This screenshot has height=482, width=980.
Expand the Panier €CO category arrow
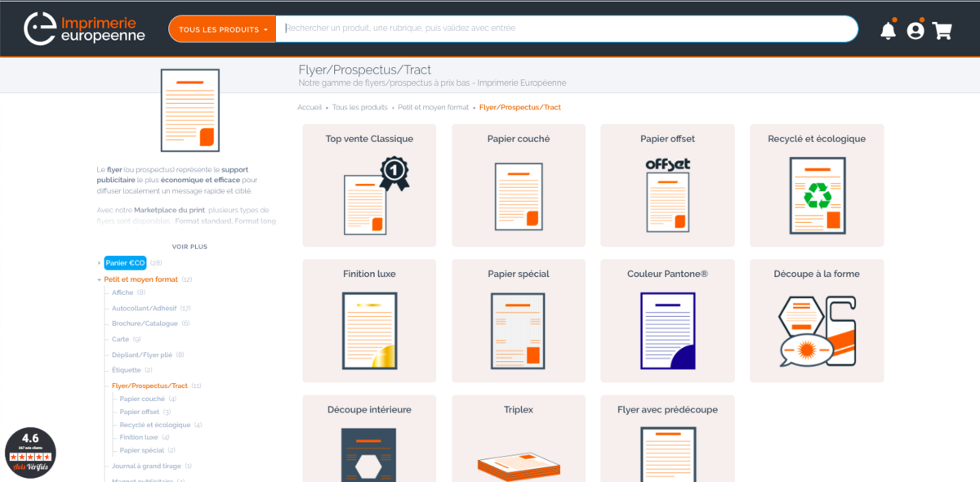coord(99,263)
